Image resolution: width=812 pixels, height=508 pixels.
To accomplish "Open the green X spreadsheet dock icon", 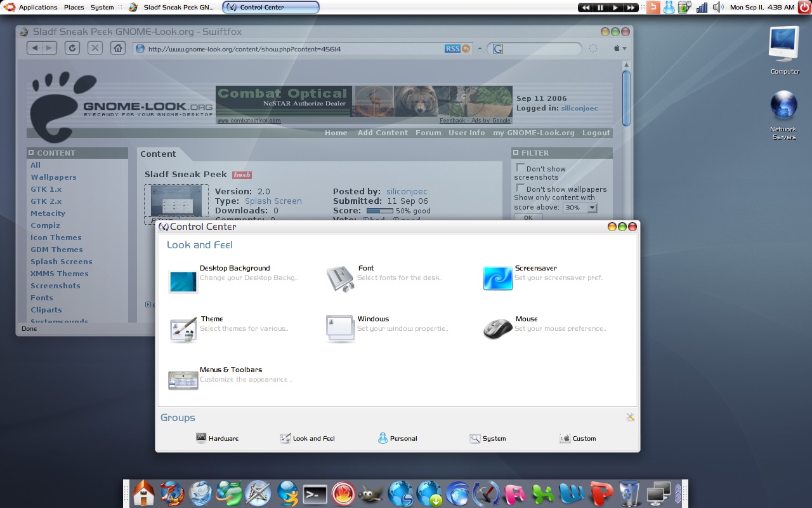I will pyautogui.click(x=544, y=494).
